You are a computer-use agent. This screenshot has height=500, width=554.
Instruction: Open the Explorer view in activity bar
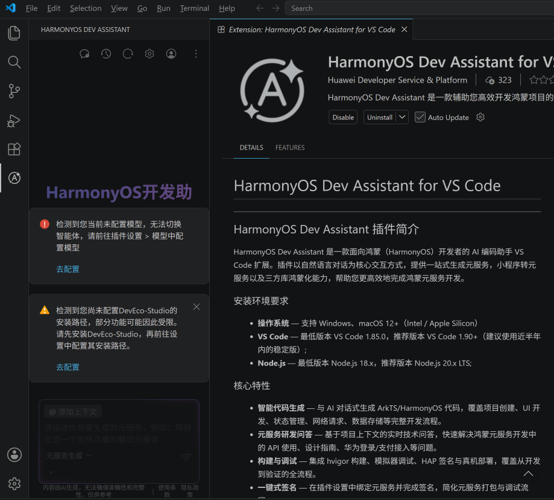[14, 33]
